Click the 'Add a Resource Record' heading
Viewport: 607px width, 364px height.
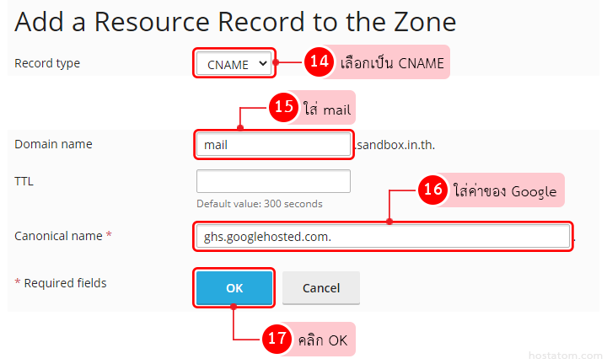(x=235, y=21)
